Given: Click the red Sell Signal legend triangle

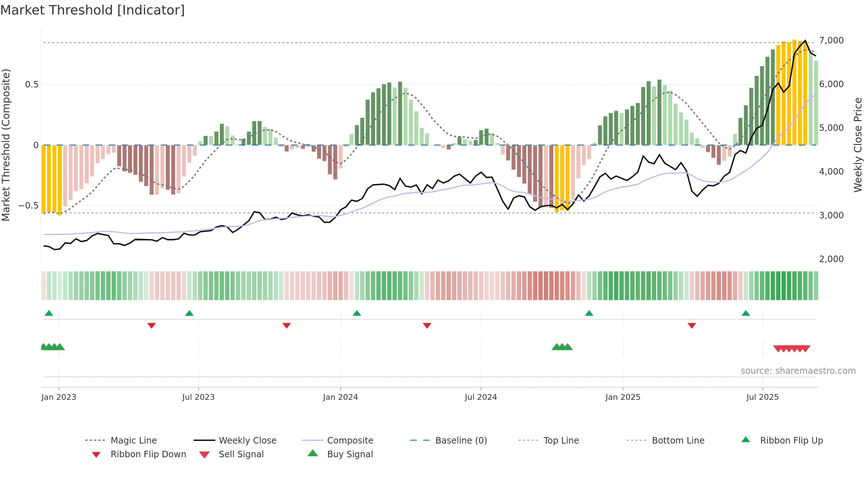Looking at the screenshot, I should tap(204, 455).
